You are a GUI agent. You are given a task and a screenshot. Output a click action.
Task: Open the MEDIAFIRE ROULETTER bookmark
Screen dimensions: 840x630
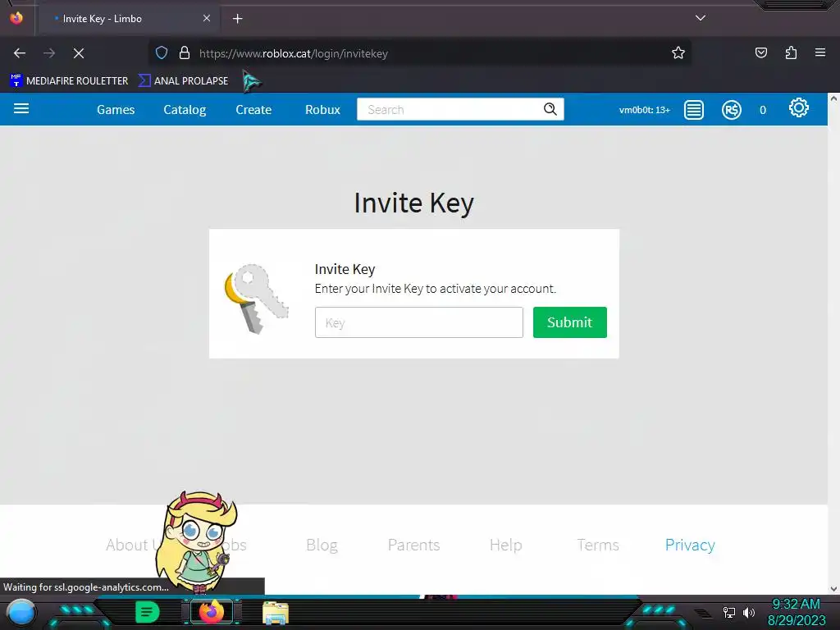(69, 81)
